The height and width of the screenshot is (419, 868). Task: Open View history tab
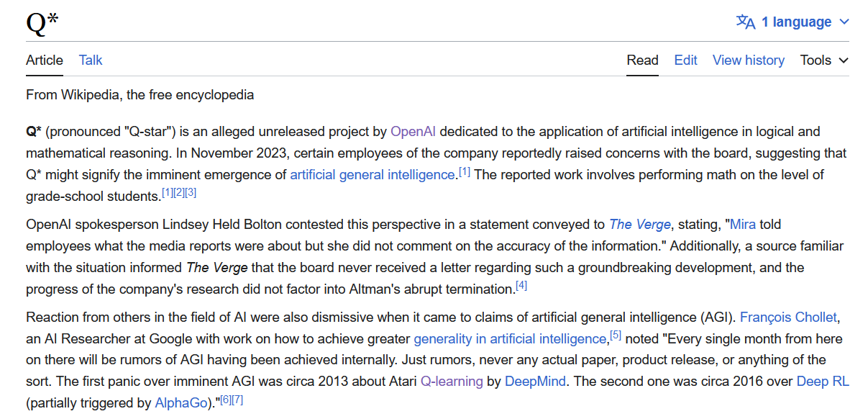[x=749, y=60]
